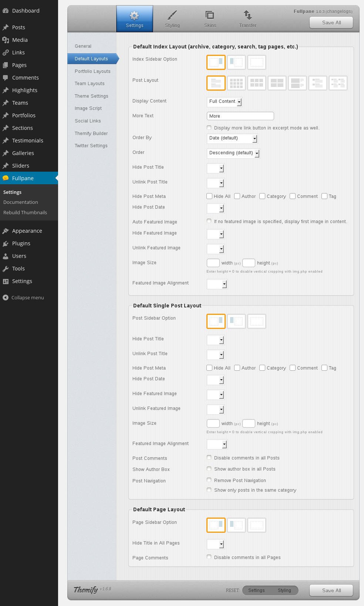Screen dimensions: 364x606
Task: Check Author under index Hide Post Meta
Action: pos(237,196)
